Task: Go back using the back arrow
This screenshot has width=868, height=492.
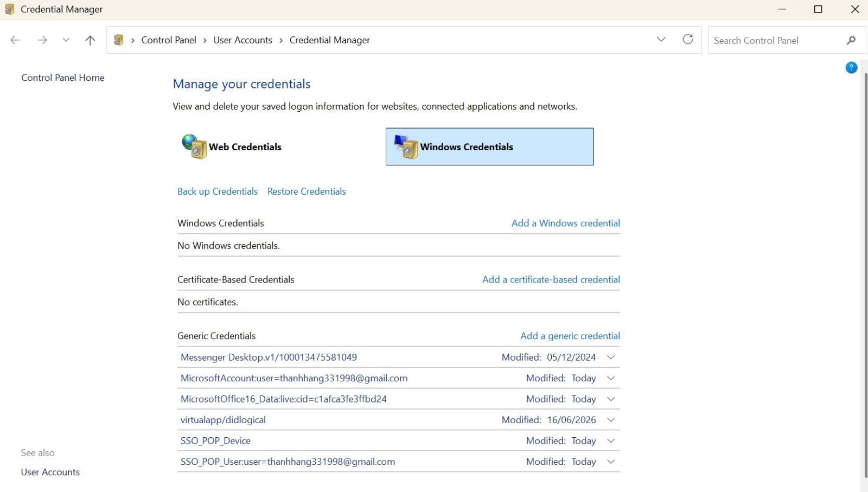Action: 15,40
